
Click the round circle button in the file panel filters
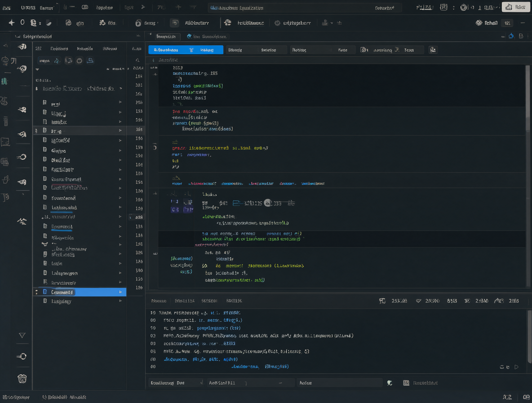(x=80, y=61)
